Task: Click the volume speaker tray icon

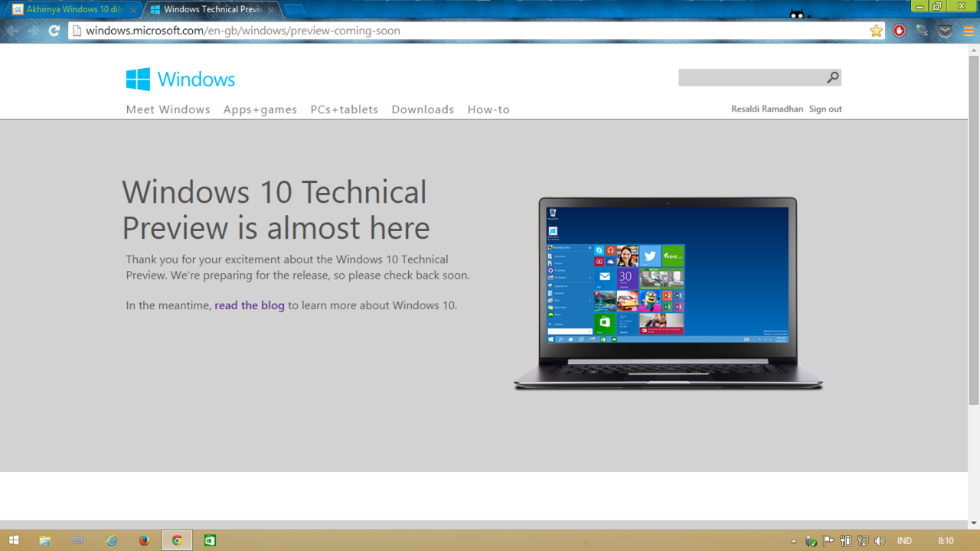Action: 880,541
